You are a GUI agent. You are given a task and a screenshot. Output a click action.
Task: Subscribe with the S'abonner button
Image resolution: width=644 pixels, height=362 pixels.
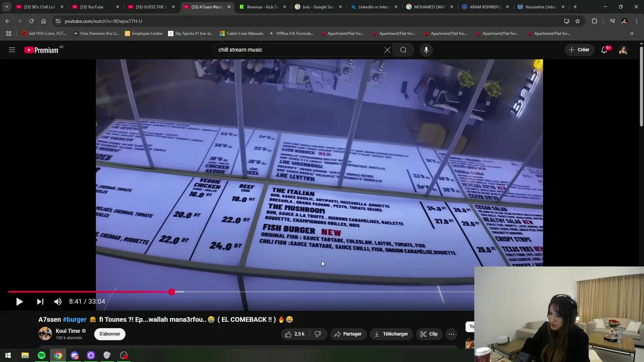[x=110, y=334]
